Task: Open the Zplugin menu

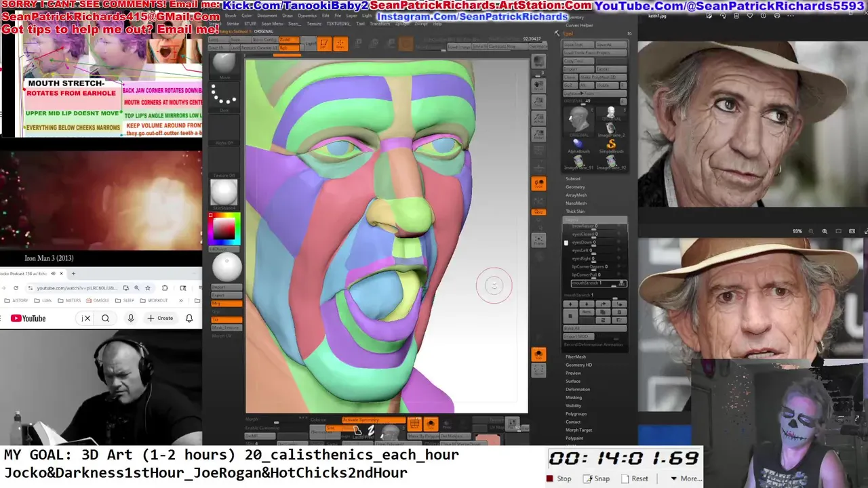Action: click(x=403, y=24)
